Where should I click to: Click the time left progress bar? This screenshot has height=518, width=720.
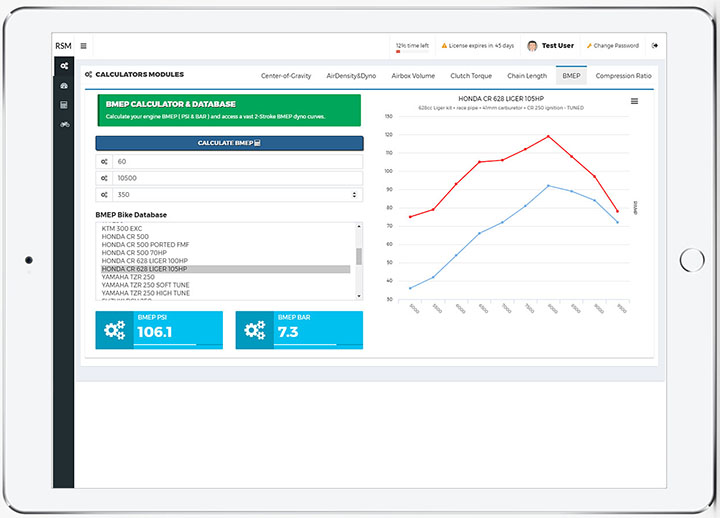(412, 51)
